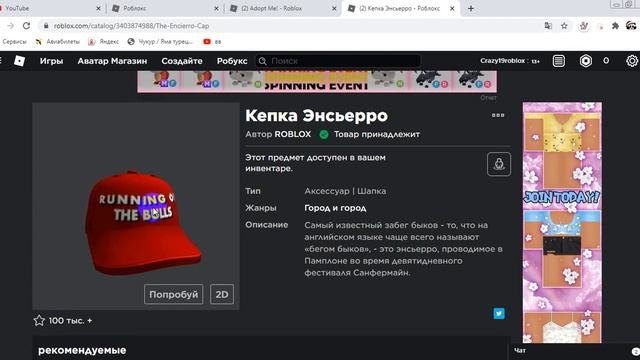This screenshot has width=640, height=360.
Task: Share item via Twitter icon
Action: 499,313
